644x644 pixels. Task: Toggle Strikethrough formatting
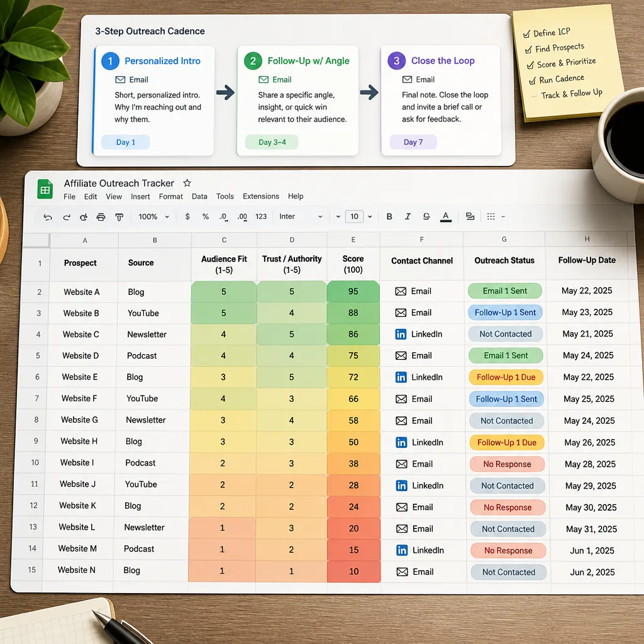tap(426, 216)
